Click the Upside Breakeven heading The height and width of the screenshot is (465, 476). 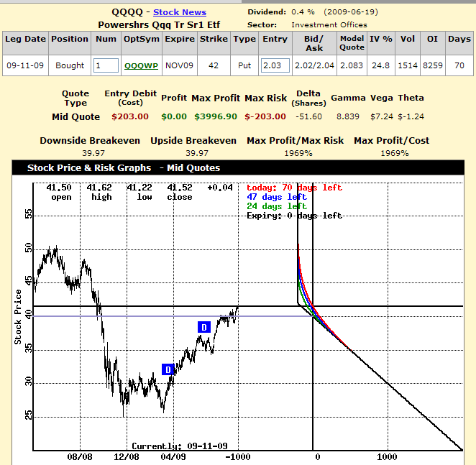pyautogui.click(x=193, y=141)
